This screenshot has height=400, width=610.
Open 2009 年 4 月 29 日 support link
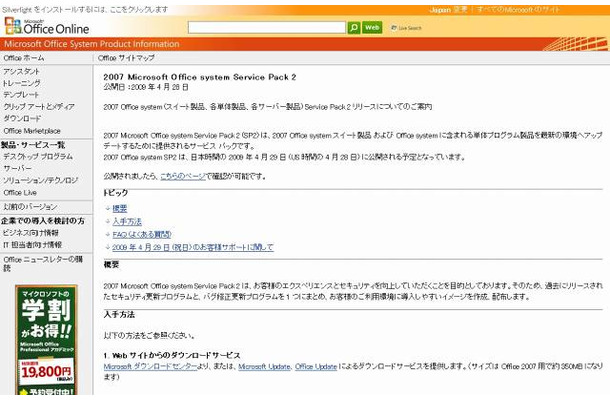(193, 247)
